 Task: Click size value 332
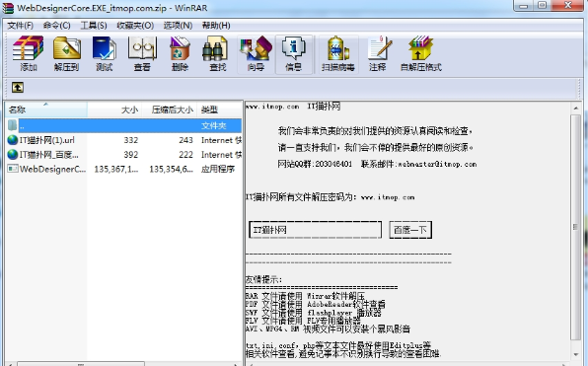coord(131,140)
